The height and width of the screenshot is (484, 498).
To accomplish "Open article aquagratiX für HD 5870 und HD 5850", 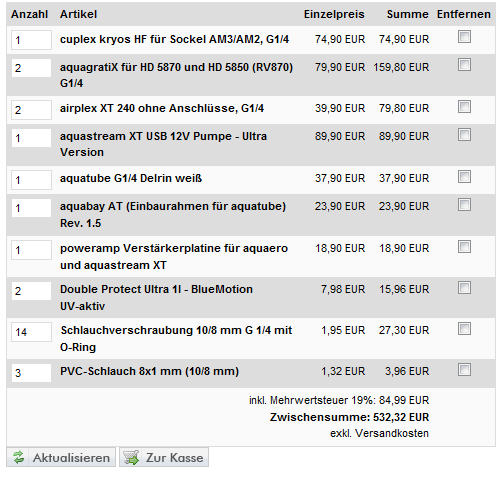I will click(x=176, y=75).
